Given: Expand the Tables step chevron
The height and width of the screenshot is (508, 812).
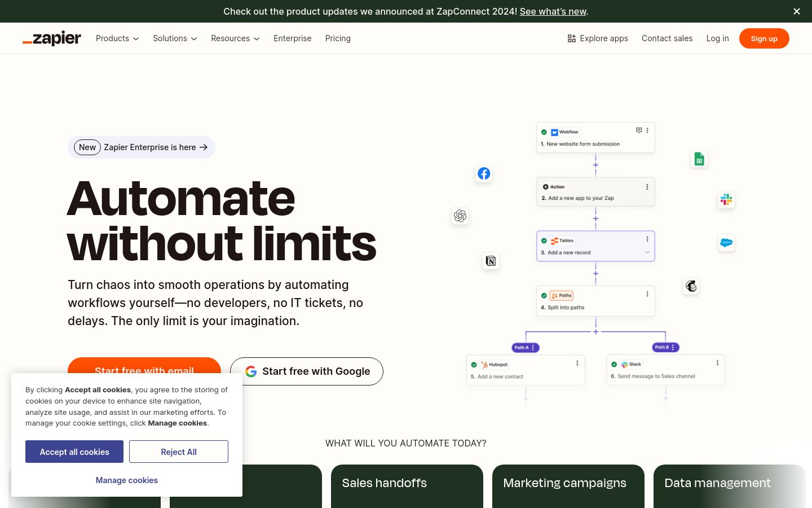Looking at the screenshot, I should tap(647, 252).
